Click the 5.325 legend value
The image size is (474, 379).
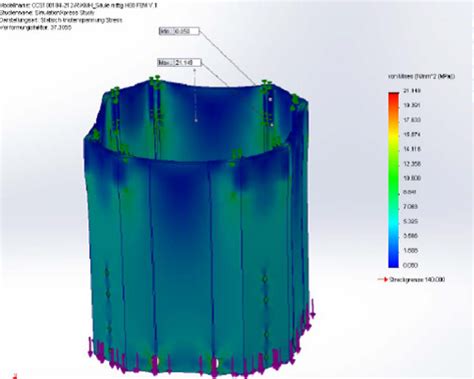click(x=411, y=221)
